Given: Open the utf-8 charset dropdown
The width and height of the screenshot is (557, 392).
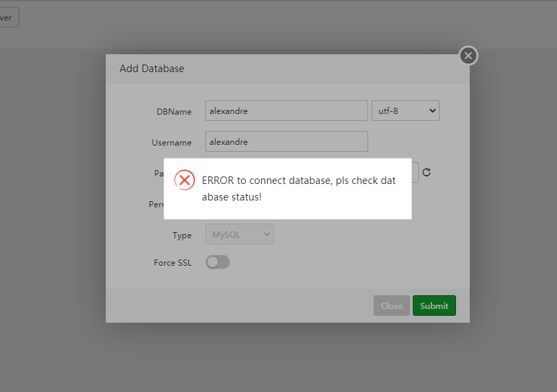Looking at the screenshot, I should pos(405,111).
